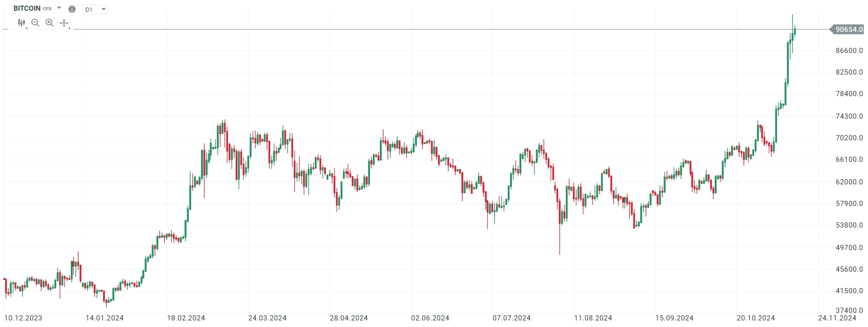Click the 74300.0 price axis level

click(x=849, y=116)
